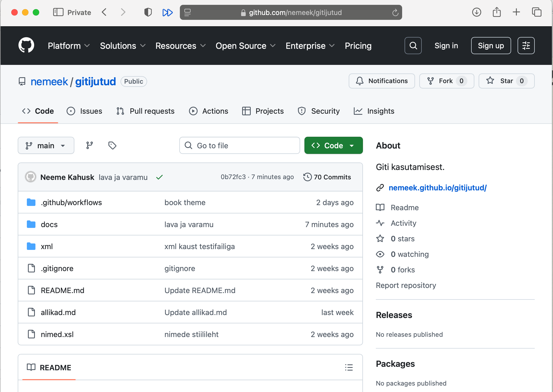Open Safari downloads icon
This screenshot has height=392, width=553.
click(x=476, y=12)
